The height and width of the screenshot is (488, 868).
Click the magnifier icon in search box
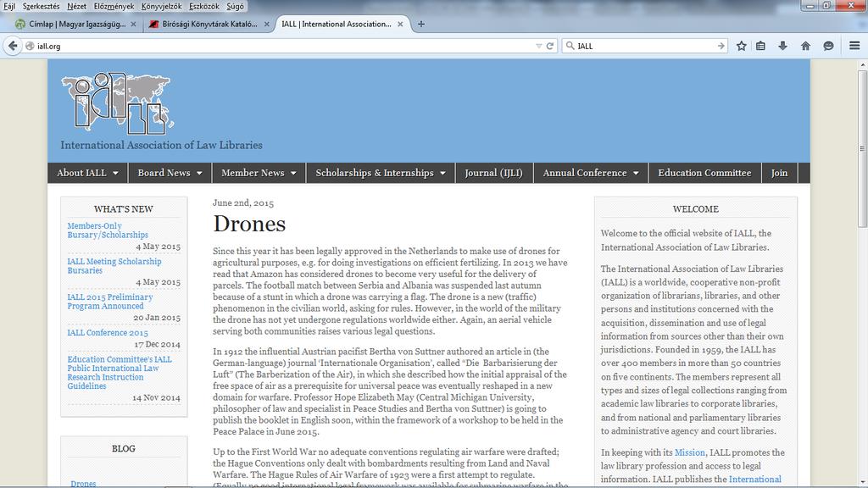[x=570, y=46]
